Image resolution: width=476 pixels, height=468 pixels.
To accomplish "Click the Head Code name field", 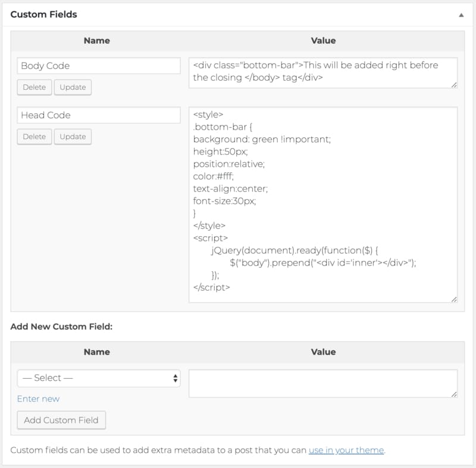I will pyautogui.click(x=99, y=115).
